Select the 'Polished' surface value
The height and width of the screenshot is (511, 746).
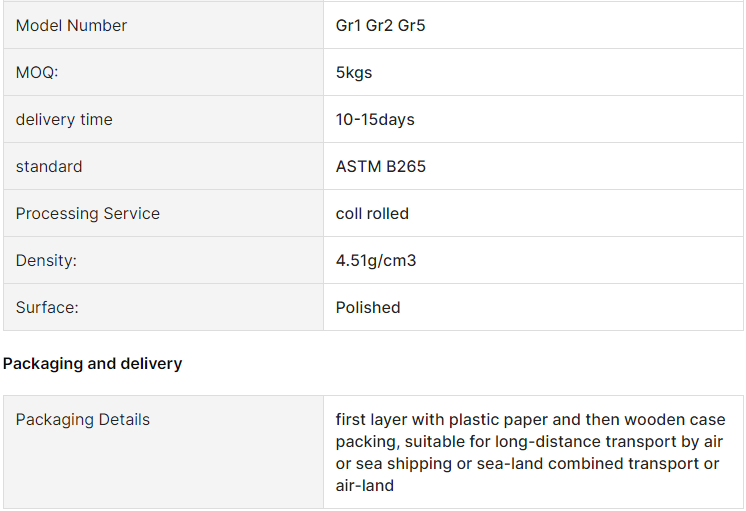pos(368,308)
